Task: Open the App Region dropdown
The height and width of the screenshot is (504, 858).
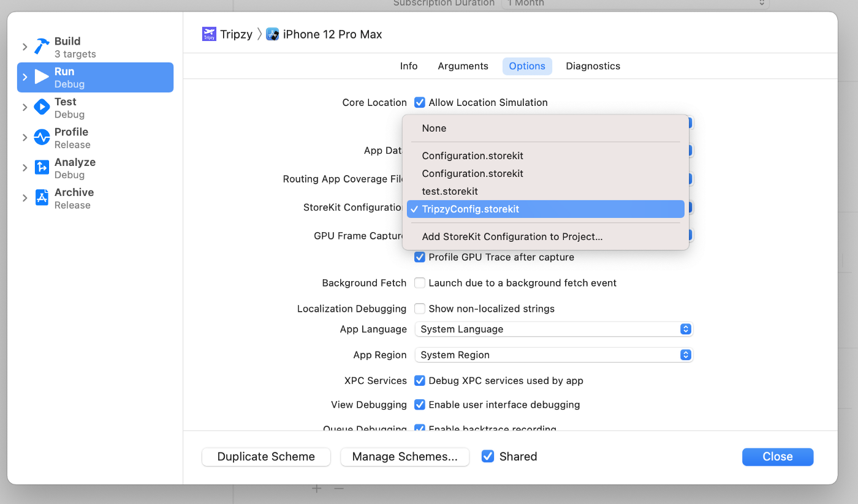Action: [553, 355]
